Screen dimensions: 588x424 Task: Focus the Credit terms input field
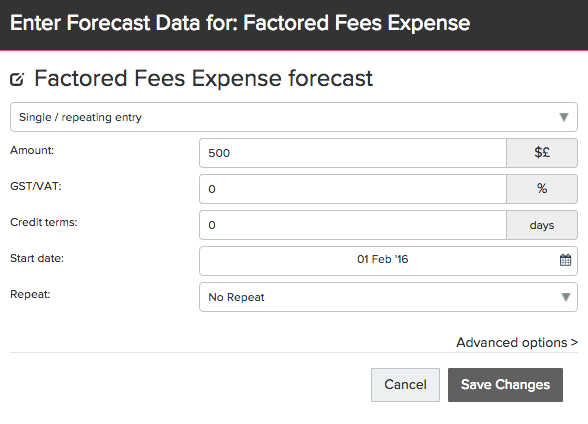[x=353, y=225]
